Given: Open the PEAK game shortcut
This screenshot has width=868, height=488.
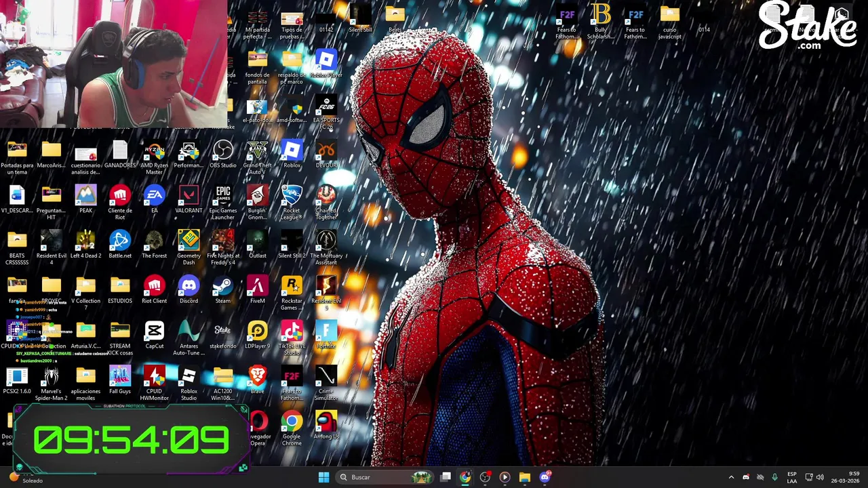Looking at the screenshot, I should [85, 199].
